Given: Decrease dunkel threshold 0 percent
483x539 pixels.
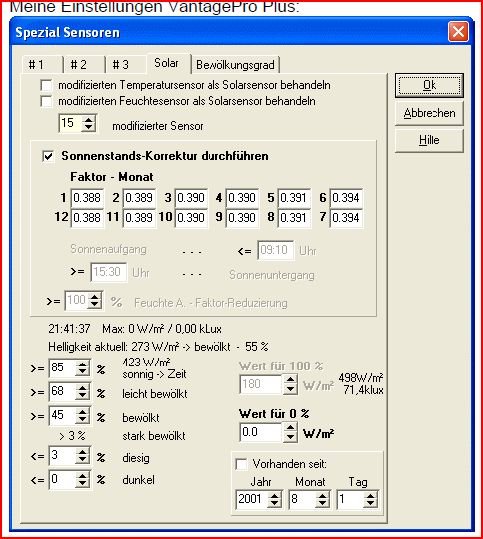Looking at the screenshot, I should (x=83, y=484).
